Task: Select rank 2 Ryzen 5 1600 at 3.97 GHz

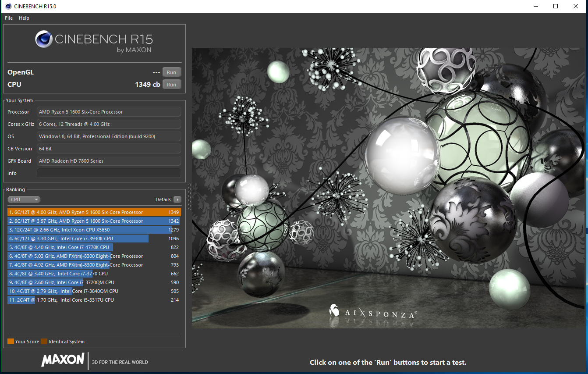Action: pyautogui.click(x=94, y=221)
